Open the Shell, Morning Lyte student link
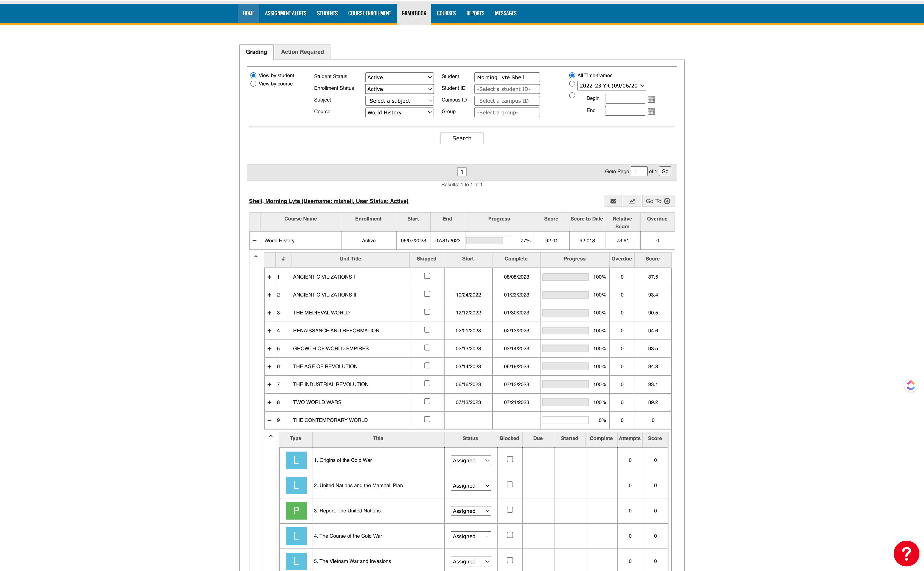The height and width of the screenshot is (571, 924). 328,201
